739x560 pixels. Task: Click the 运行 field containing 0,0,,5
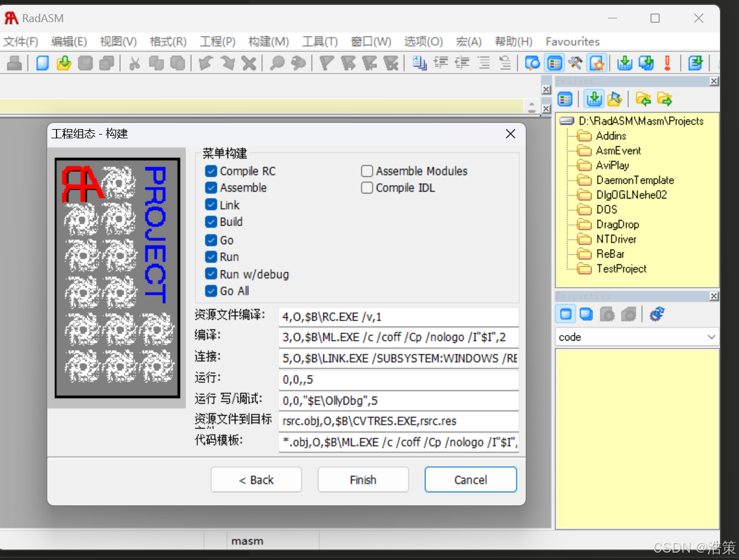tap(398, 380)
